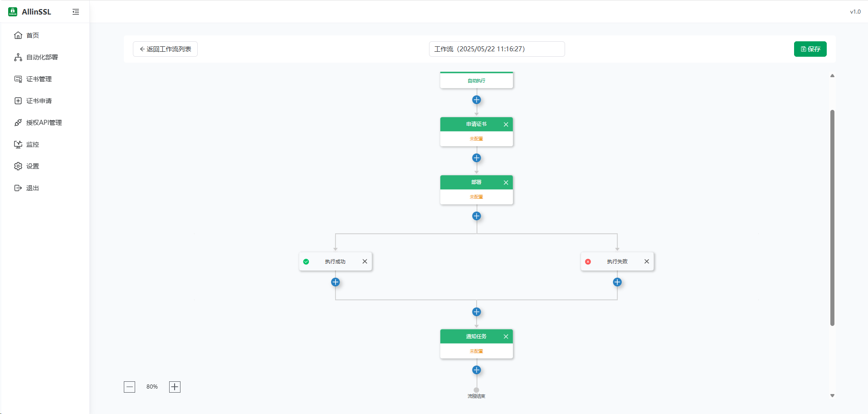Add node under 执行失败 branch
This screenshot has height=414, width=868.
tap(617, 282)
